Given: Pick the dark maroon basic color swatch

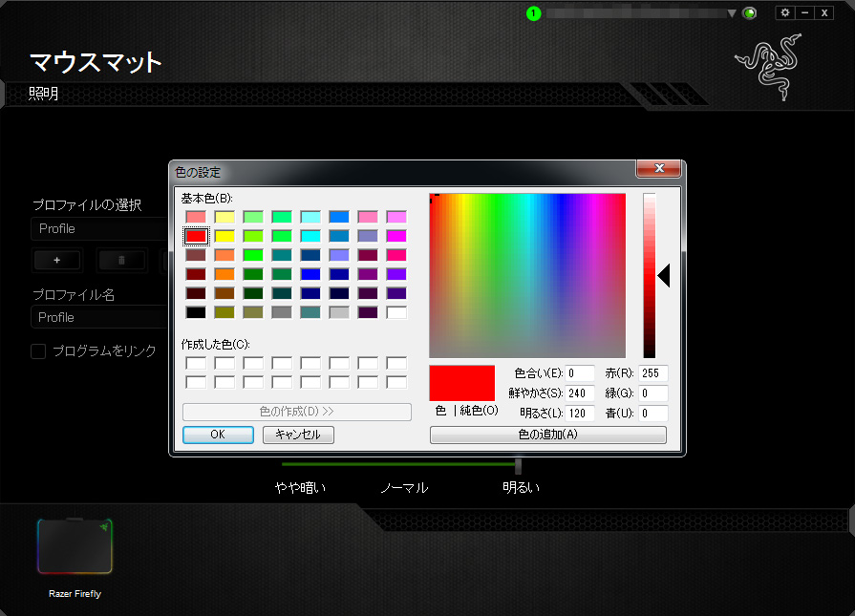Looking at the screenshot, I should (196, 293).
